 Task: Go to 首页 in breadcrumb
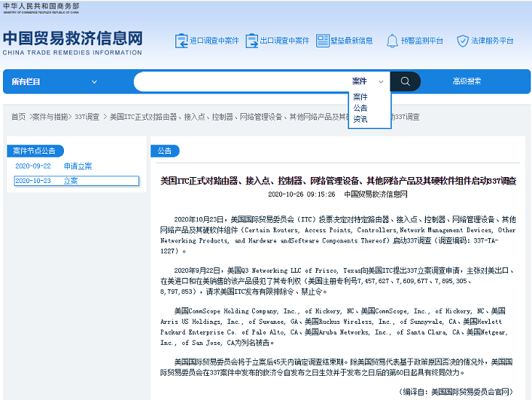coord(18,117)
